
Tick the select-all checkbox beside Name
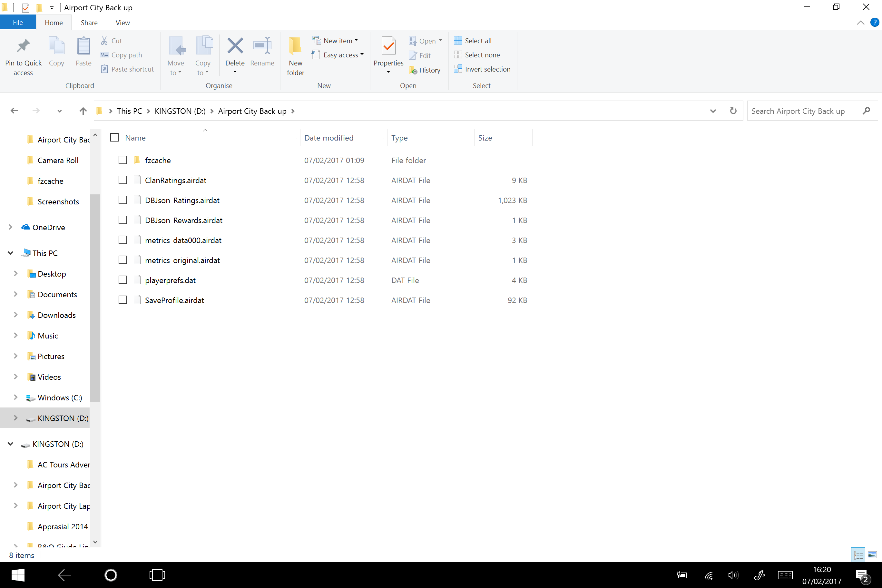point(114,138)
